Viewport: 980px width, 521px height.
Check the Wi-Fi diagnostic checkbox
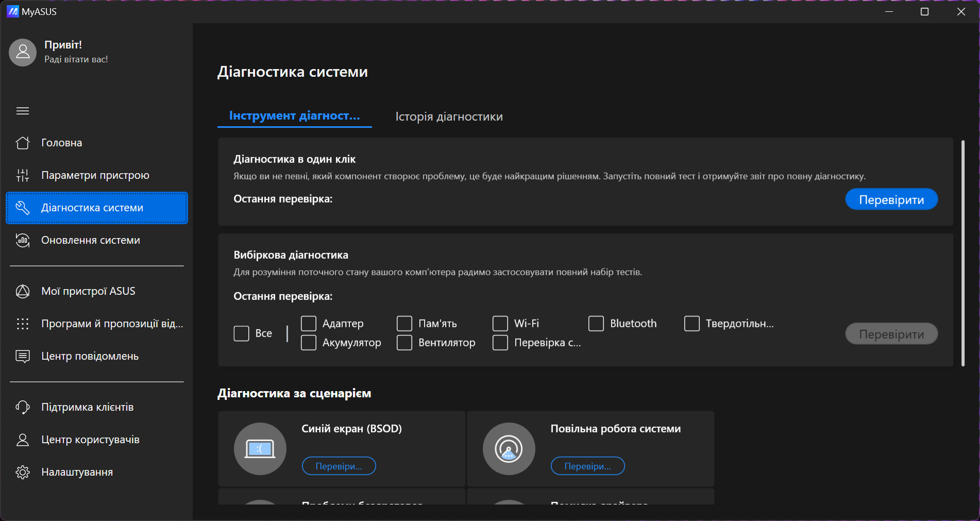click(500, 324)
